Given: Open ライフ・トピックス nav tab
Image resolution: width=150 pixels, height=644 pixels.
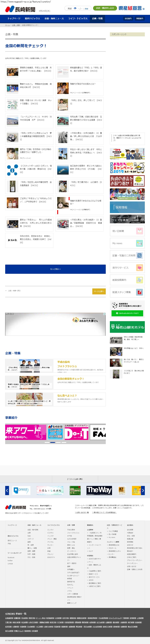Looking at the screenshot, I should point(78,18).
